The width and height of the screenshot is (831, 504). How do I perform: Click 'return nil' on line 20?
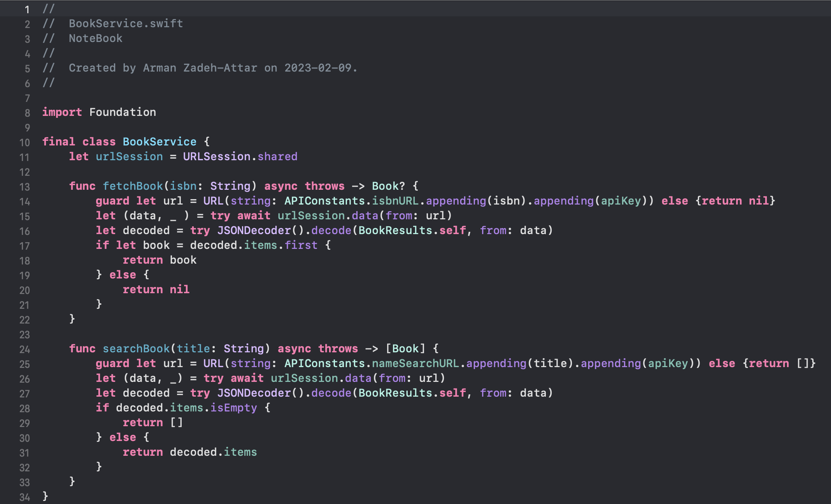tap(156, 289)
